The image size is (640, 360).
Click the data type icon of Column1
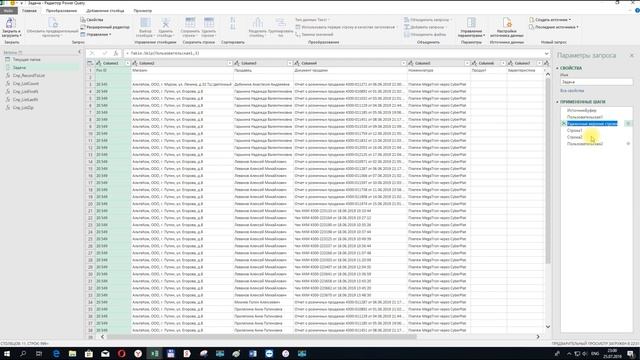[x=99, y=63]
